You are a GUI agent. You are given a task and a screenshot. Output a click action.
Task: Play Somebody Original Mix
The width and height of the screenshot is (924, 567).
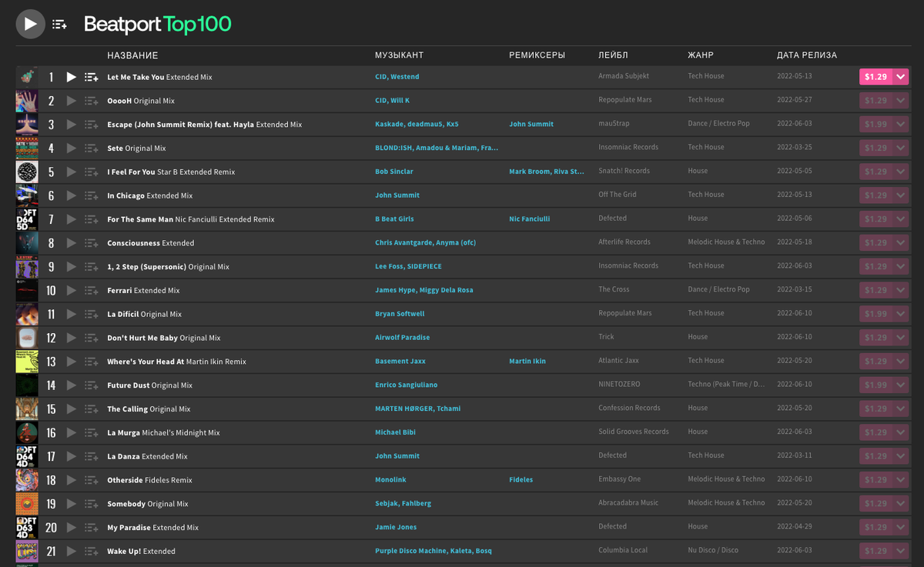[x=72, y=504]
